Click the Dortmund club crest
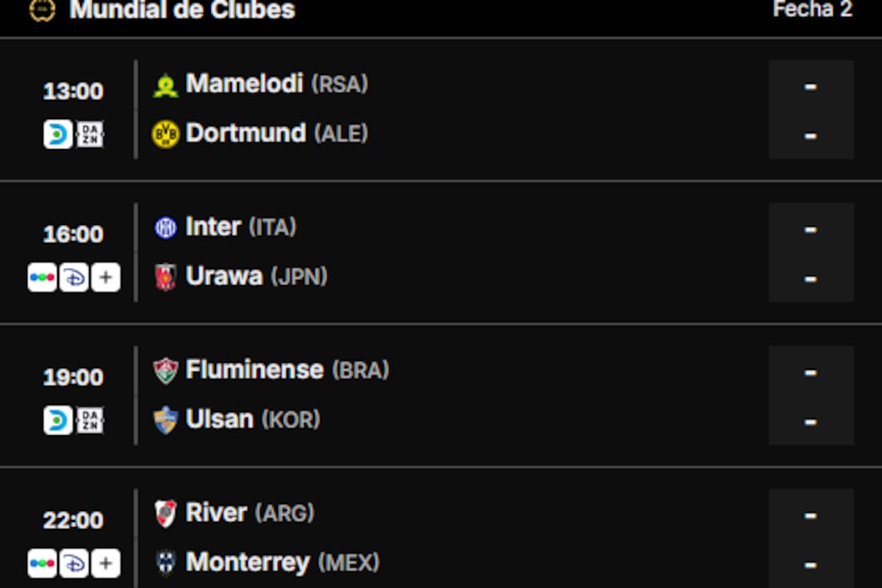 tap(166, 133)
